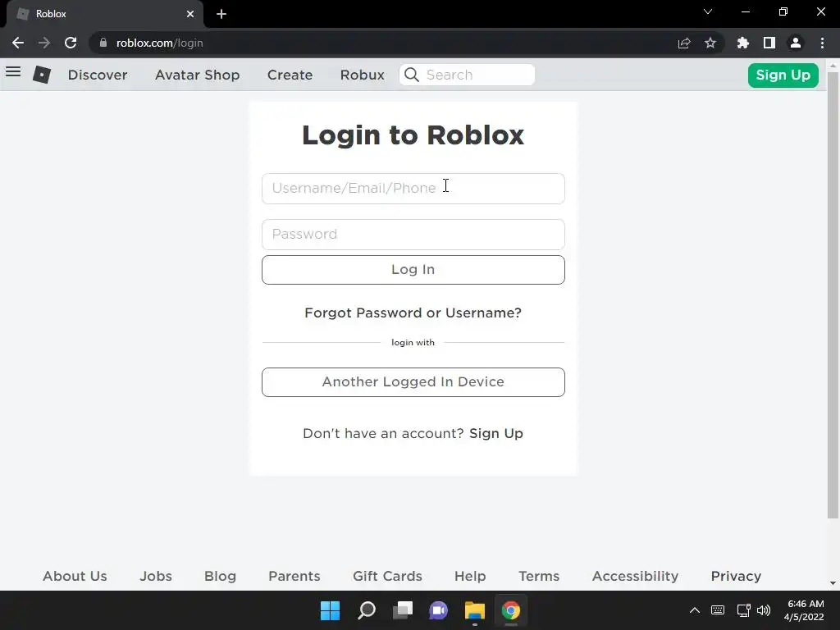Open Terms footer link
840x630 pixels.
pos(539,576)
